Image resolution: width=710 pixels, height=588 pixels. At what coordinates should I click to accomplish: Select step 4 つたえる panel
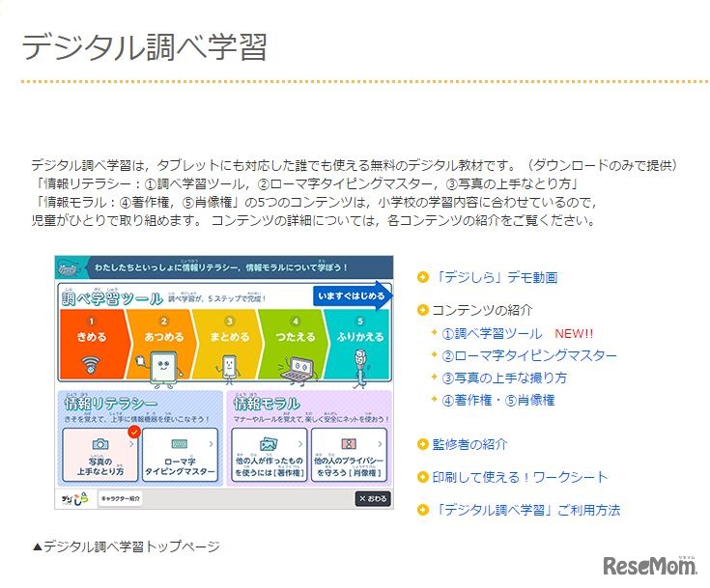pos(294,345)
